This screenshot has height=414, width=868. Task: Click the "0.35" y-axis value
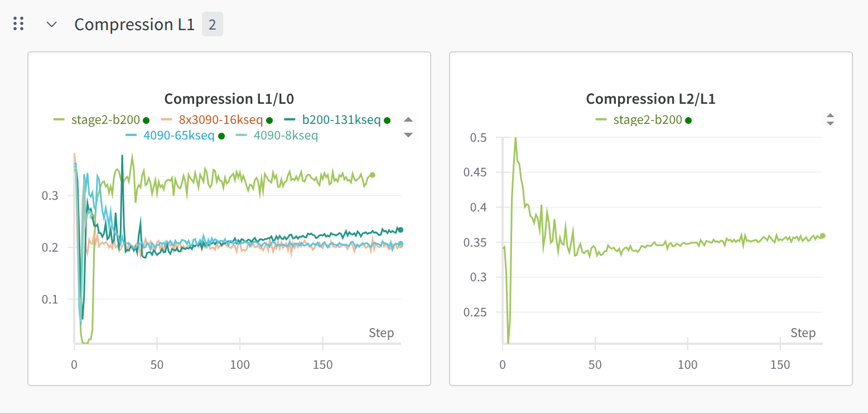point(475,243)
